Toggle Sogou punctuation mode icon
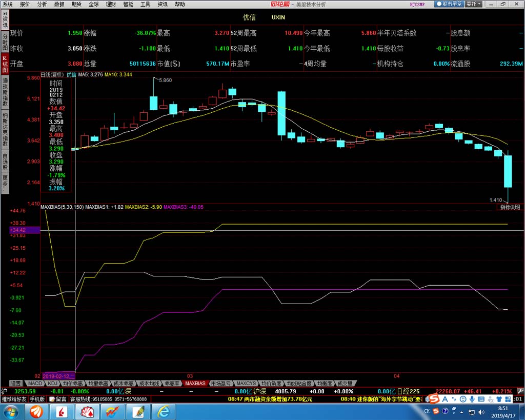The image size is (525, 420). (x=454, y=399)
